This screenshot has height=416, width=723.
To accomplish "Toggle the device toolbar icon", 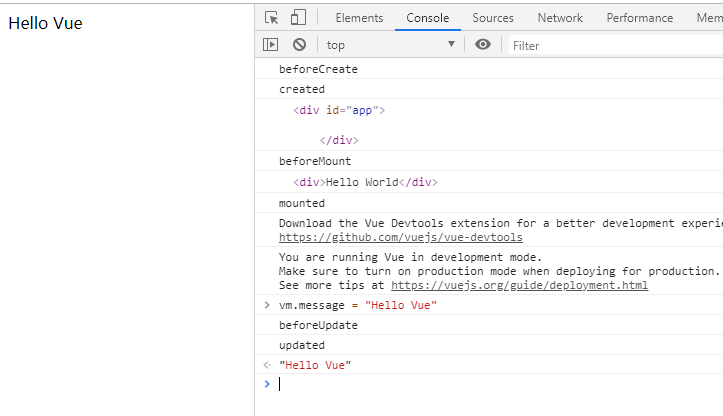I will click(x=298, y=18).
